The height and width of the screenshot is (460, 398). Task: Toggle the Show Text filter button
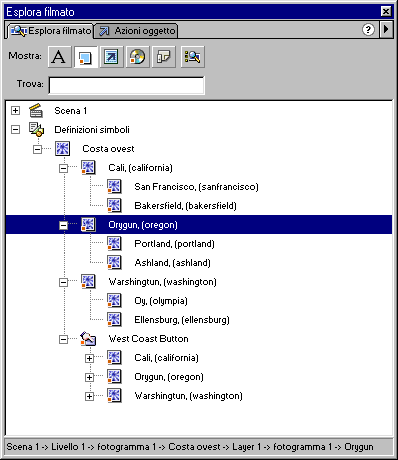click(x=59, y=57)
